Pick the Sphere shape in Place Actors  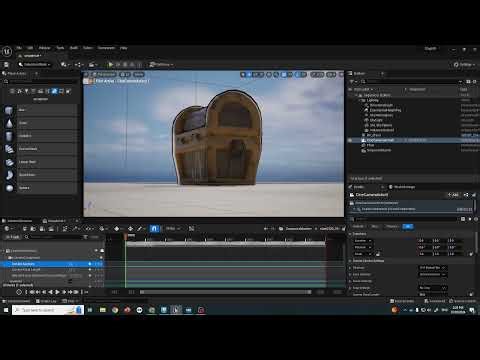pos(41,188)
